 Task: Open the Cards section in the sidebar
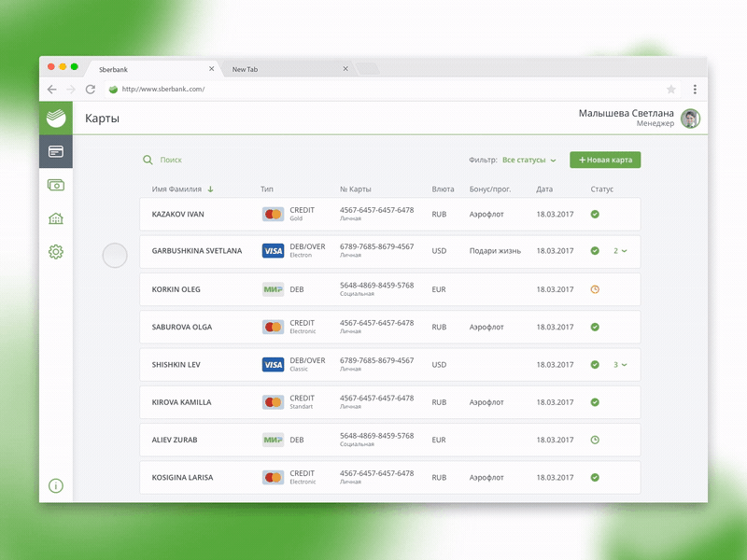tap(56, 151)
